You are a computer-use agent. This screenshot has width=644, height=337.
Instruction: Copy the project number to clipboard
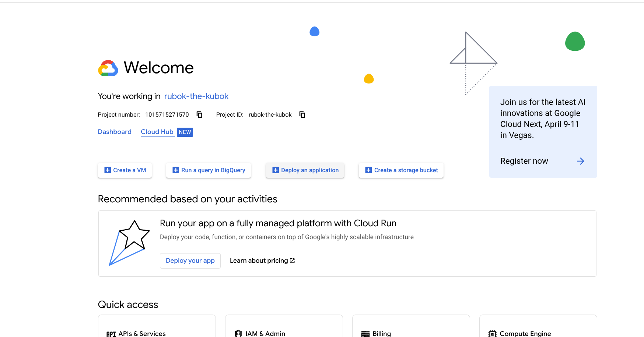pos(199,114)
